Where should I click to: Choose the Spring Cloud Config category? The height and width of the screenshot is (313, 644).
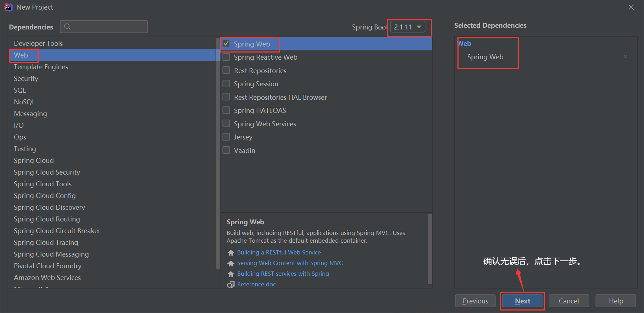tap(45, 196)
